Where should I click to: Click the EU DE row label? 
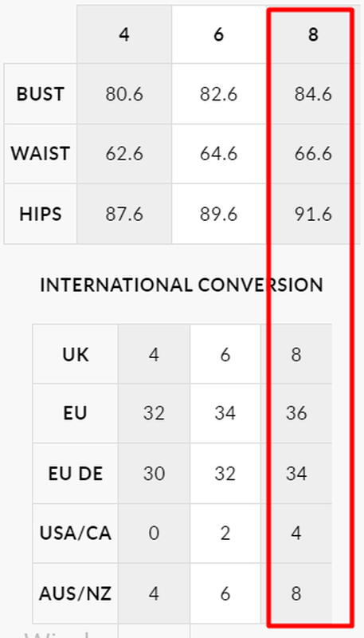[x=75, y=474]
